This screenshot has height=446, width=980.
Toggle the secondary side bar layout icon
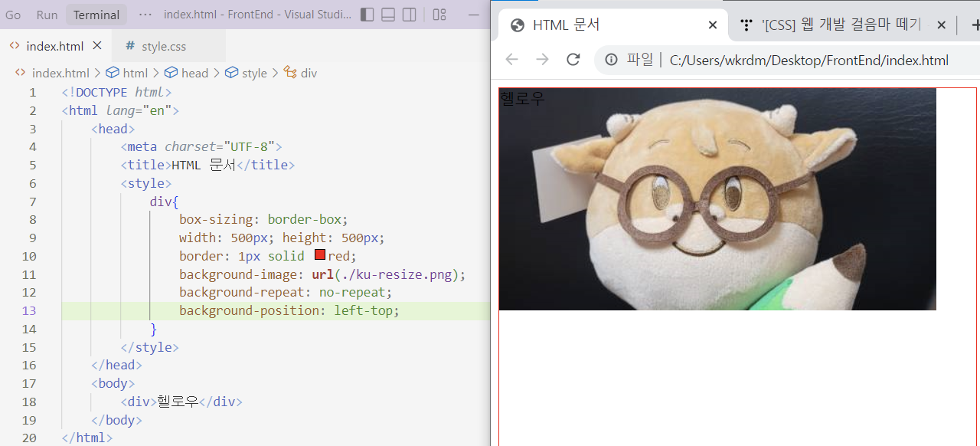pyautogui.click(x=410, y=15)
